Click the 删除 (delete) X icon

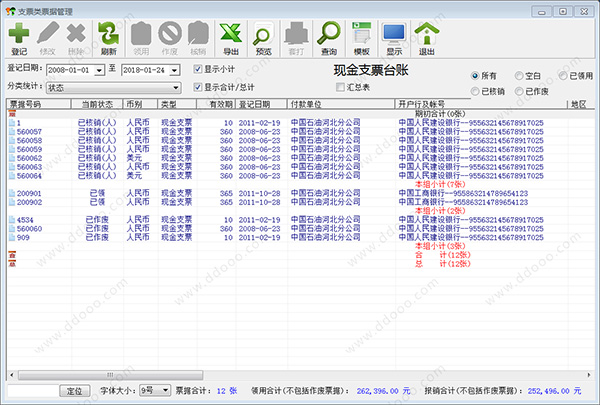tap(76, 33)
